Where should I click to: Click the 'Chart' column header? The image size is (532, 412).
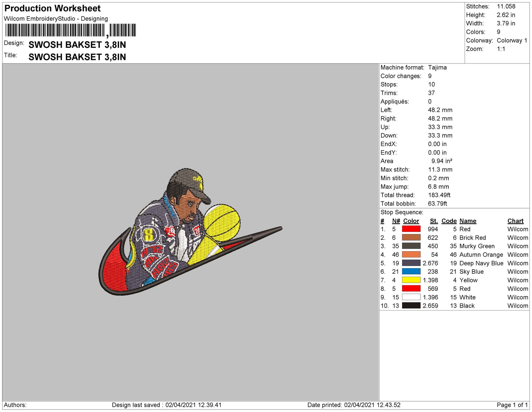(515, 221)
